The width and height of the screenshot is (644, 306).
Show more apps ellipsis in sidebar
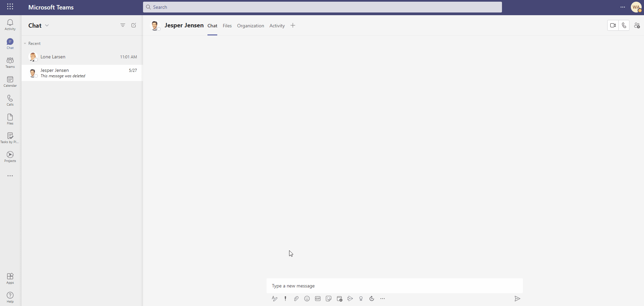click(x=10, y=176)
